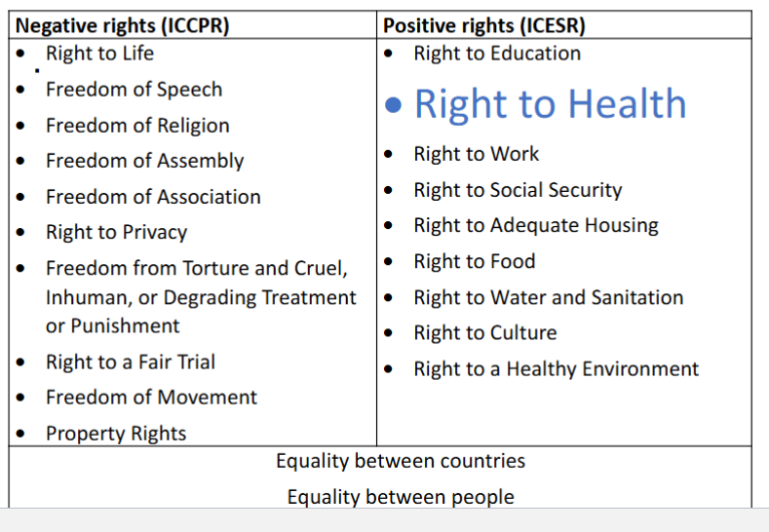Click the 'Right to a Fair Trial' item
The image size is (769, 532).
pos(130,362)
